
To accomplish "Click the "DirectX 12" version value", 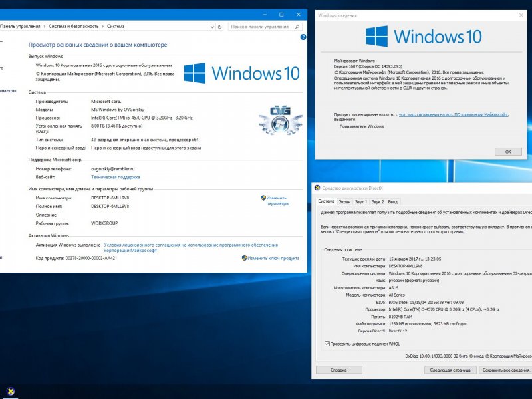I will click(x=398, y=331).
